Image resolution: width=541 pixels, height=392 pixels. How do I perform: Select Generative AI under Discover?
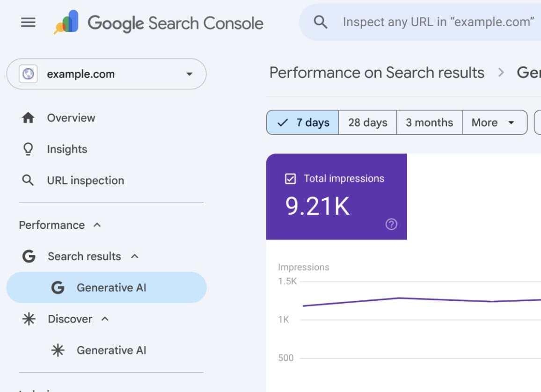111,350
